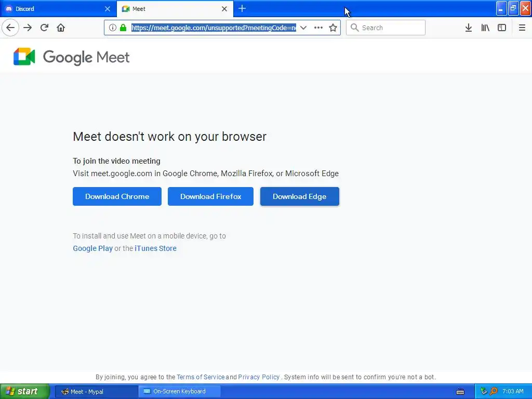This screenshot has width=532, height=399.
Task: Expand the address bar history dropdown
Action: click(303, 28)
